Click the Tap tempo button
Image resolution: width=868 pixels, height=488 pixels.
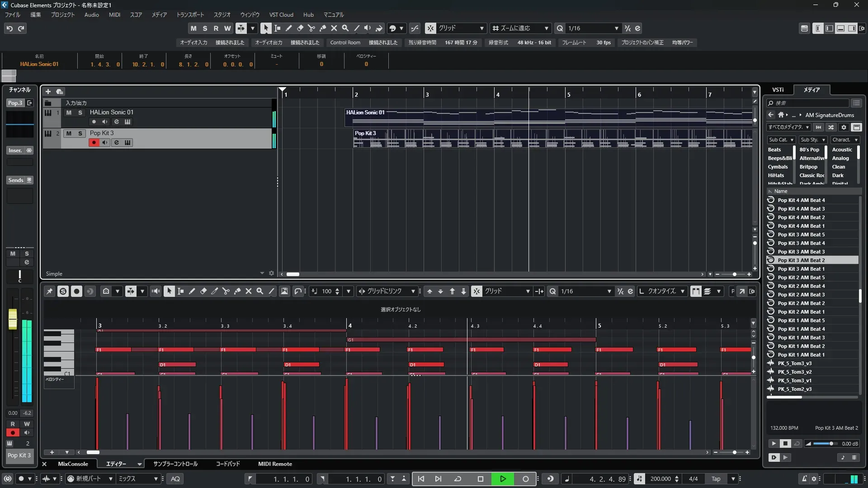(x=716, y=479)
